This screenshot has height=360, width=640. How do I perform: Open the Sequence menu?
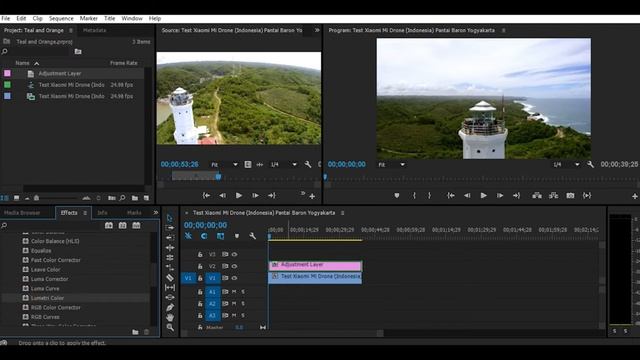(61, 18)
